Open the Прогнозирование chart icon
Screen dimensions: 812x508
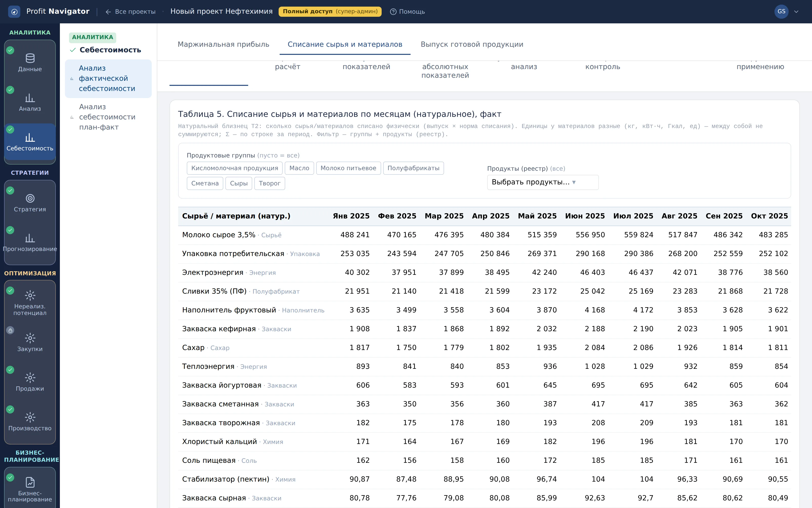[30, 238]
